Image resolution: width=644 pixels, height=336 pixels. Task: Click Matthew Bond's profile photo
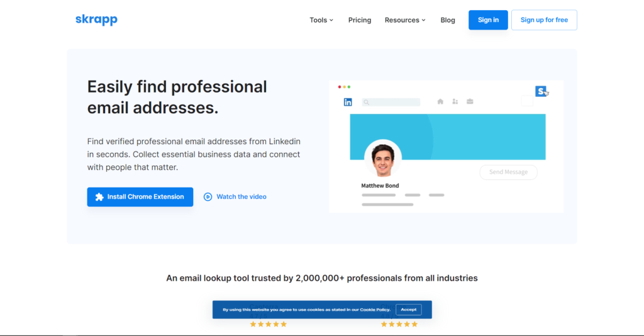tap(383, 158)
